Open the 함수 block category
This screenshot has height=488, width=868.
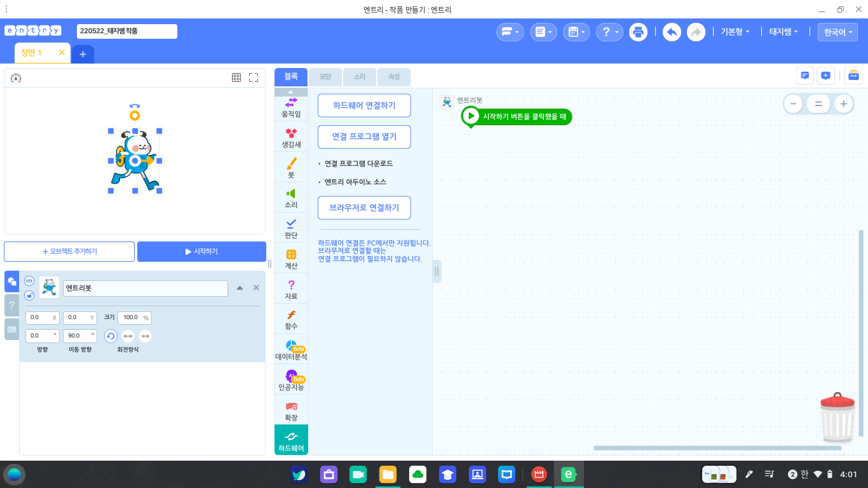pyautogui.click(x=291, y=320)
